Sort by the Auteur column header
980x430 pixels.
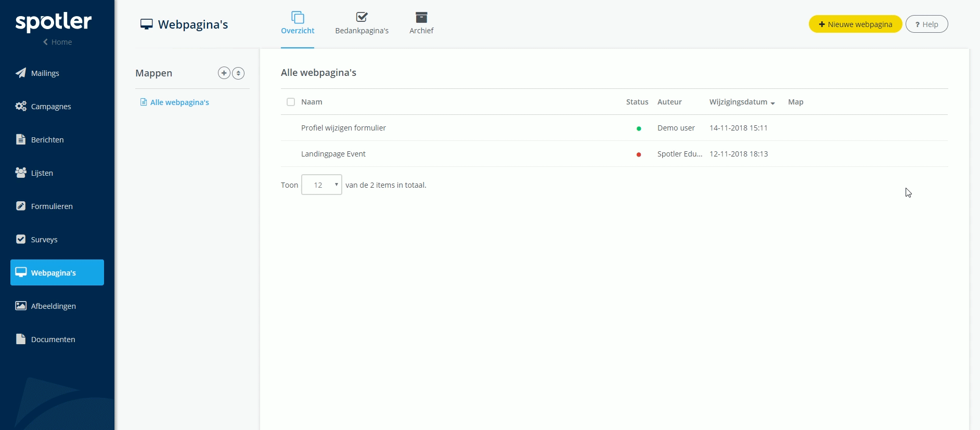point(669,102)
